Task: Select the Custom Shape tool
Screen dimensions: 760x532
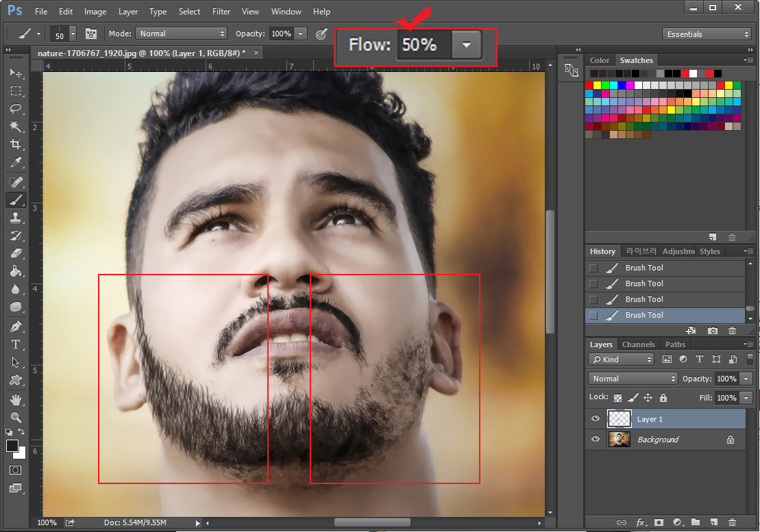Action: point(16,381)
